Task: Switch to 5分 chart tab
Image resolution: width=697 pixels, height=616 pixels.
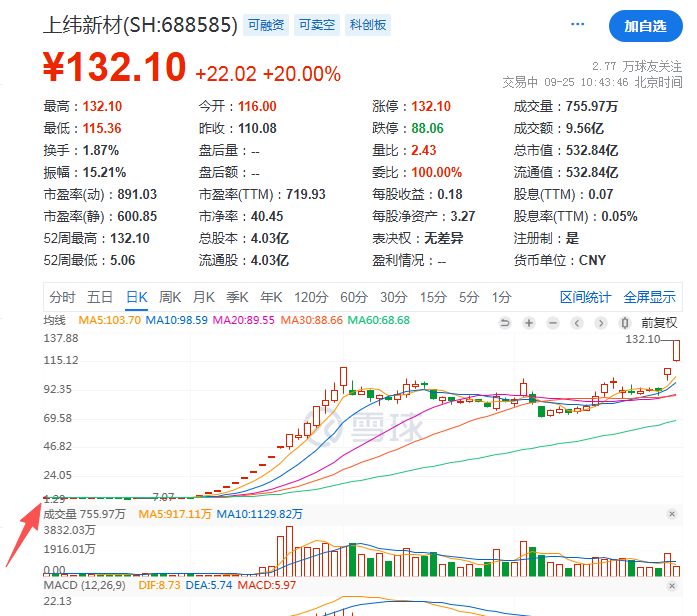Action: tap(469, 297)
